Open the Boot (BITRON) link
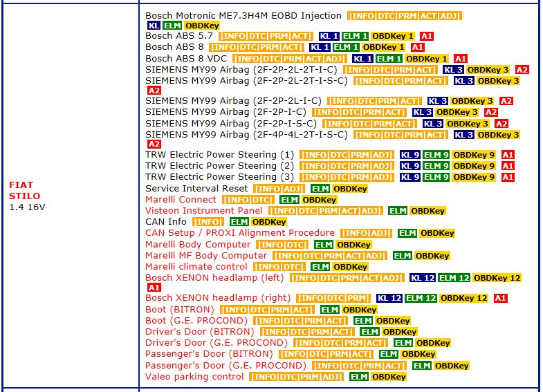Image resolution: width=543 pixels, height=392 pixels. pyautogui.click(x=180, y=310)
